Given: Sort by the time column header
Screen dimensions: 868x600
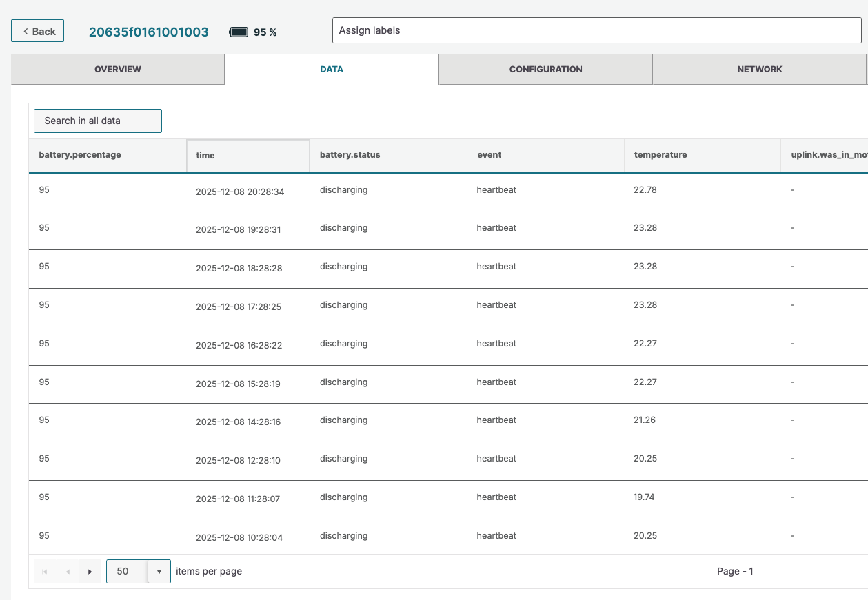Looking at the screenshot, I should point(248,156).
